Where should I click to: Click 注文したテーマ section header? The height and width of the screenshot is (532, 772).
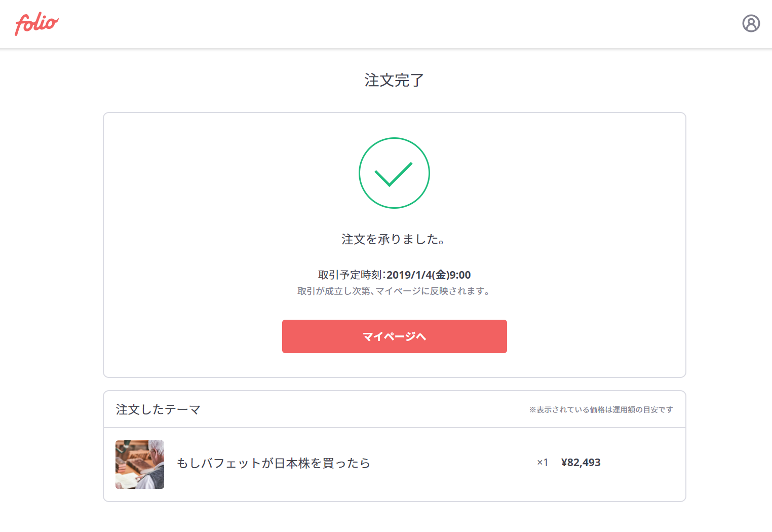tap(158, 409)
